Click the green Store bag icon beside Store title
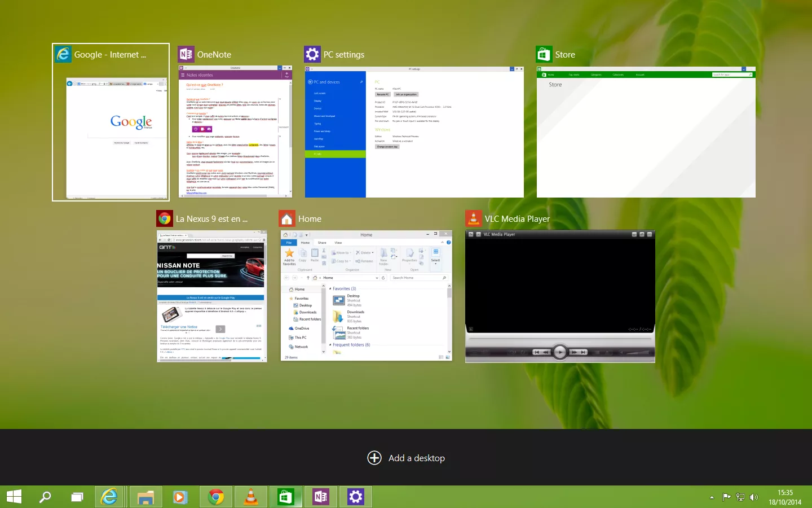Viewport: 812px width, 508px height. pyautogui.click(x=544, y=54)
